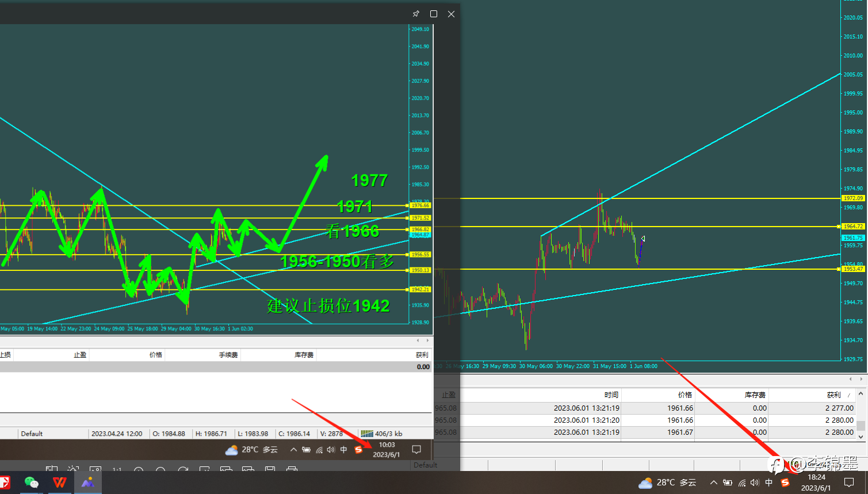Click the O: 1984.88 status bar value
The height and width of the screenshot is (494, 868).
[169, 434]
